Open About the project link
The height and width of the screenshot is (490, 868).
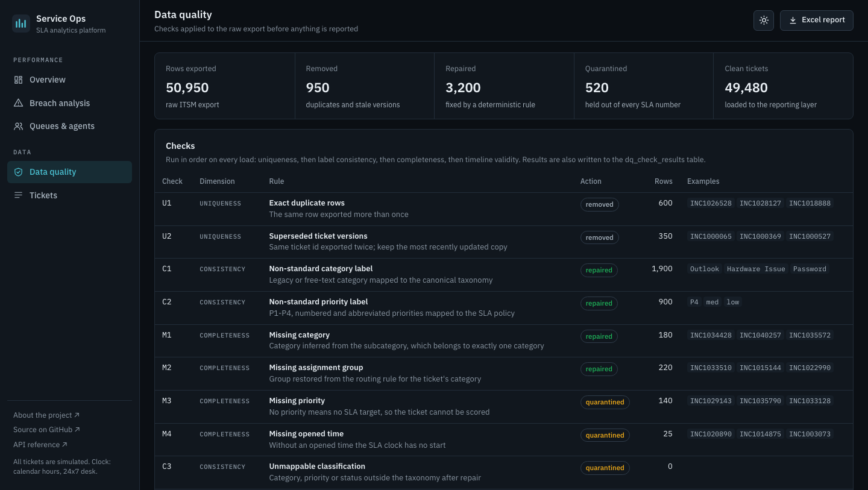pos(46,415)
